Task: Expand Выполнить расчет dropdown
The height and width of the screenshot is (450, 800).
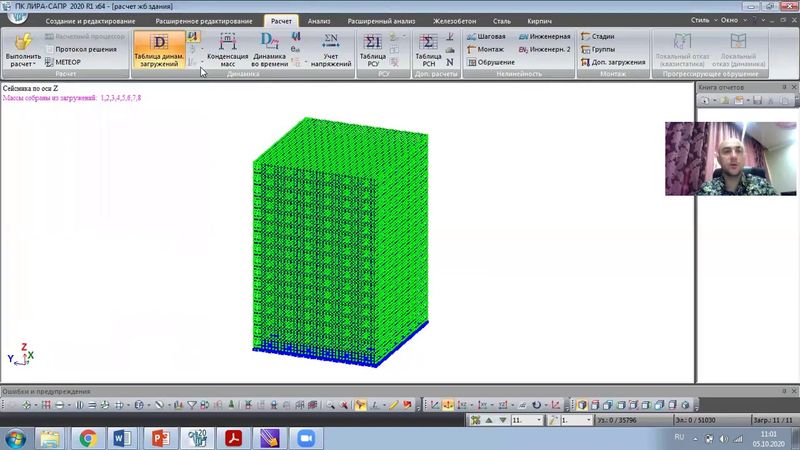Action: coord(24,62)
